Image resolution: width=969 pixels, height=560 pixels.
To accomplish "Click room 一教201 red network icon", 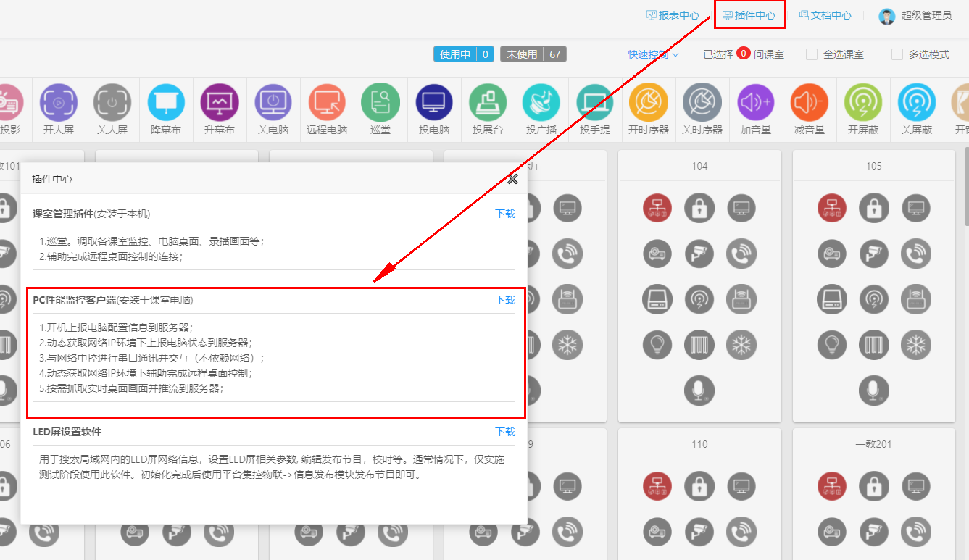I will (832, 485).
